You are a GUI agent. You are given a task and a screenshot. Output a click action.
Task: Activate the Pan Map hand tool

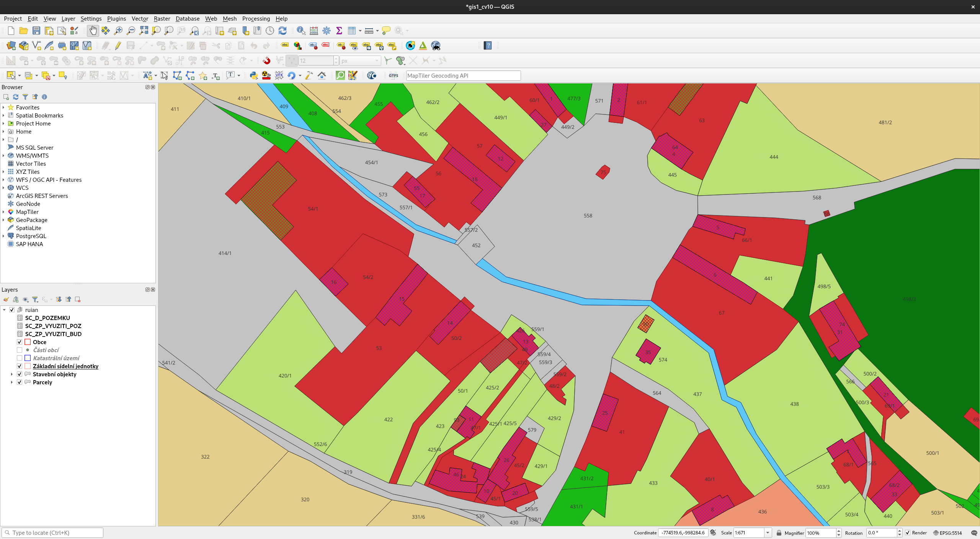coord(93,31)
